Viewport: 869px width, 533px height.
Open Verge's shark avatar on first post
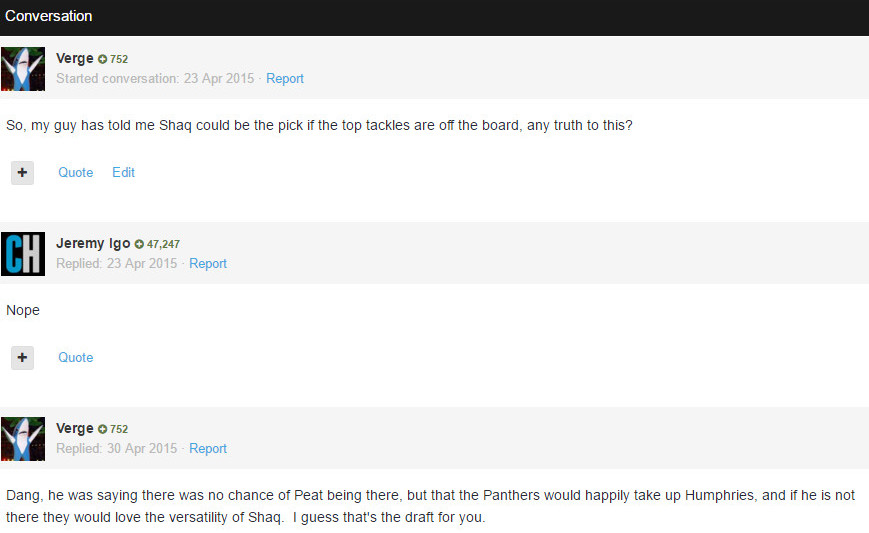pos(23,69)
